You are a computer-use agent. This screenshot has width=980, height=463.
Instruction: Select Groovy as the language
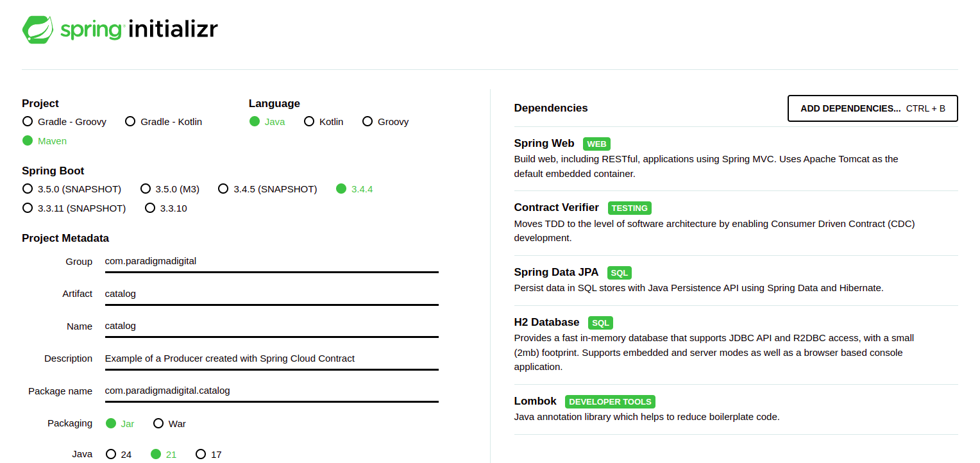[x=367, y=121]
